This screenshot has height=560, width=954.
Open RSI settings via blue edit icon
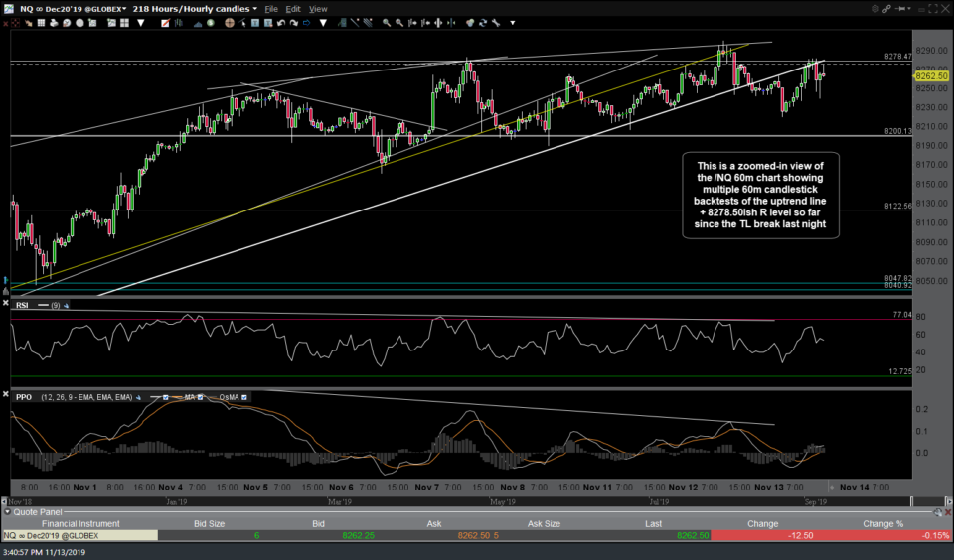(66, 305)
